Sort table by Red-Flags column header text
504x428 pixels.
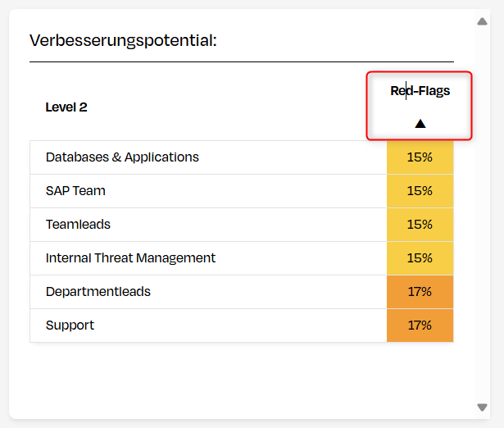(x=420, y=91)
